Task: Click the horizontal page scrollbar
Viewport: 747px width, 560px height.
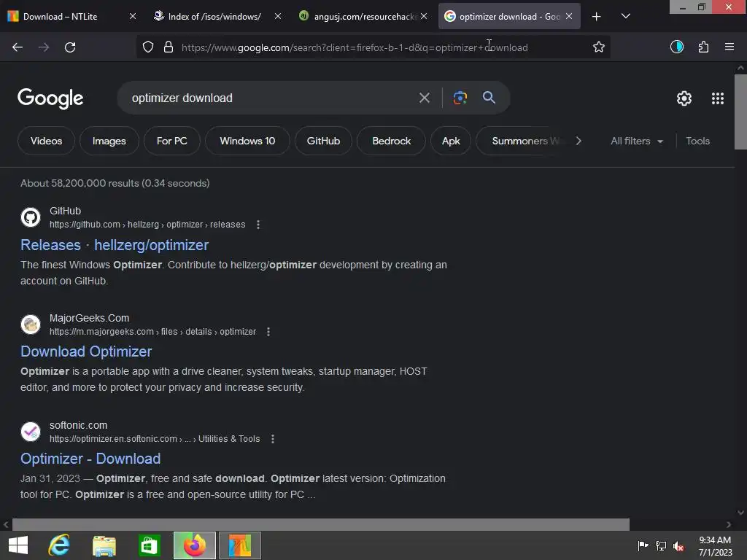Action: point(321,524)
